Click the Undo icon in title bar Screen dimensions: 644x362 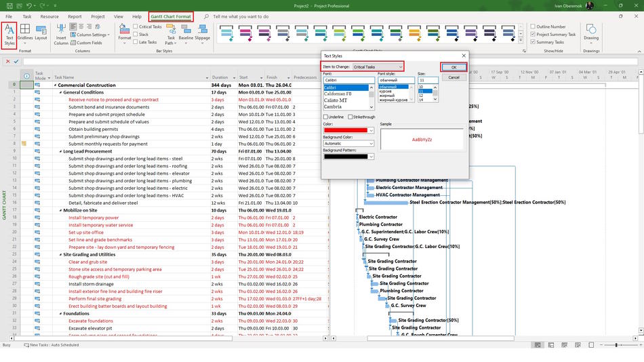[x=28, y=5]
